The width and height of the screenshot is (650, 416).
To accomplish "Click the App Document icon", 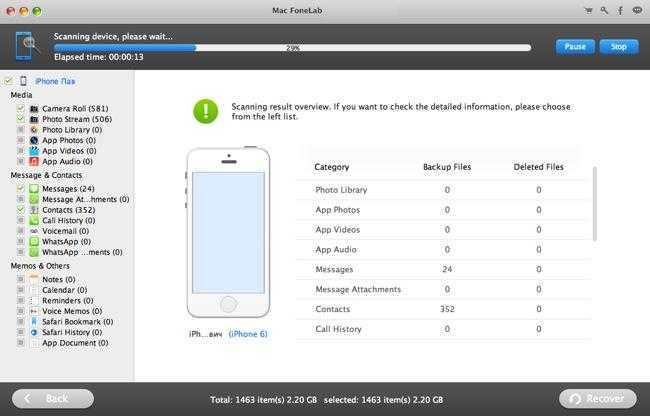I will 34,343.
